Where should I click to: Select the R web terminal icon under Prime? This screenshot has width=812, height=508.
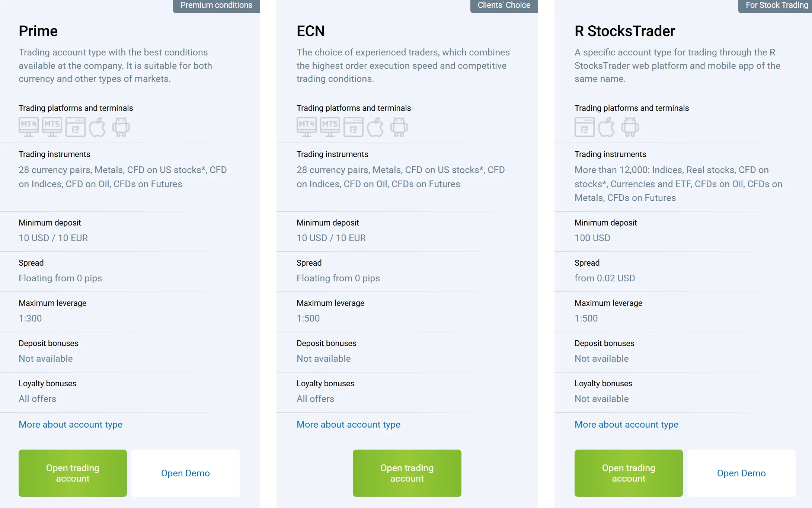(x=76, y=127)
